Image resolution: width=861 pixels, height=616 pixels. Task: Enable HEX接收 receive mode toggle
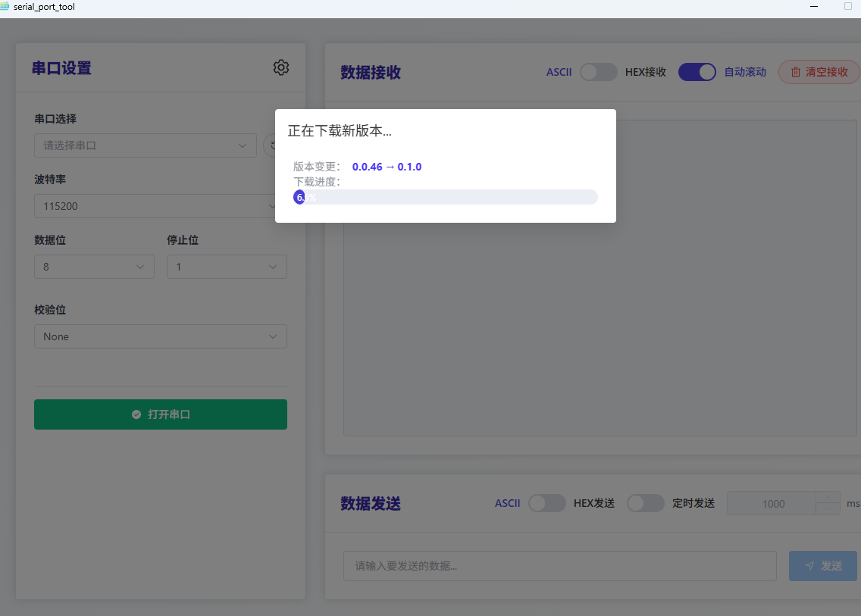point(599,71)
